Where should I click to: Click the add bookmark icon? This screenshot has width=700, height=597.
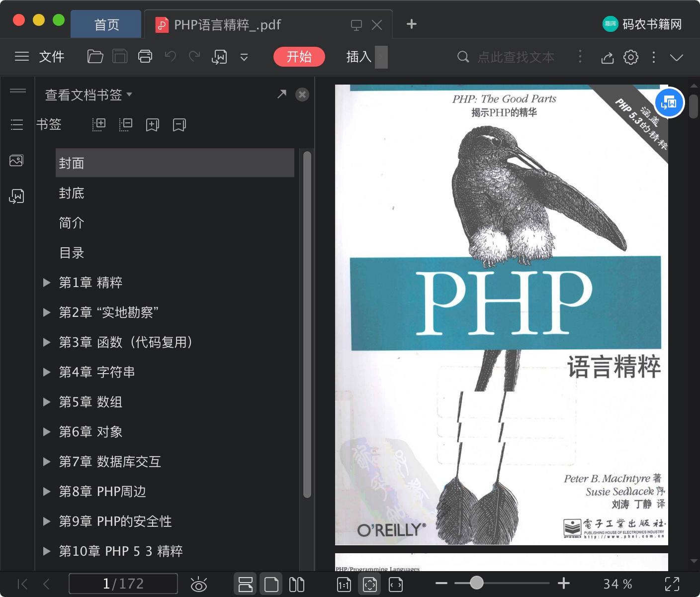pos(153,125)
